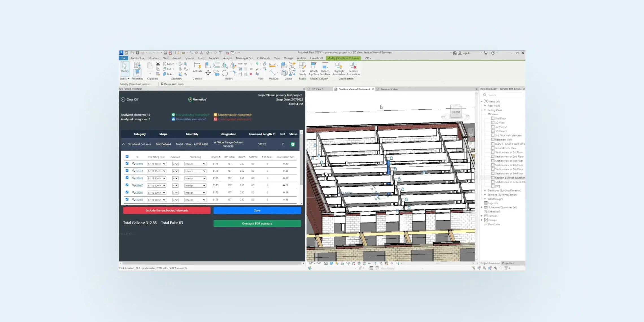Click the Remove Association icon

[353, 66]
